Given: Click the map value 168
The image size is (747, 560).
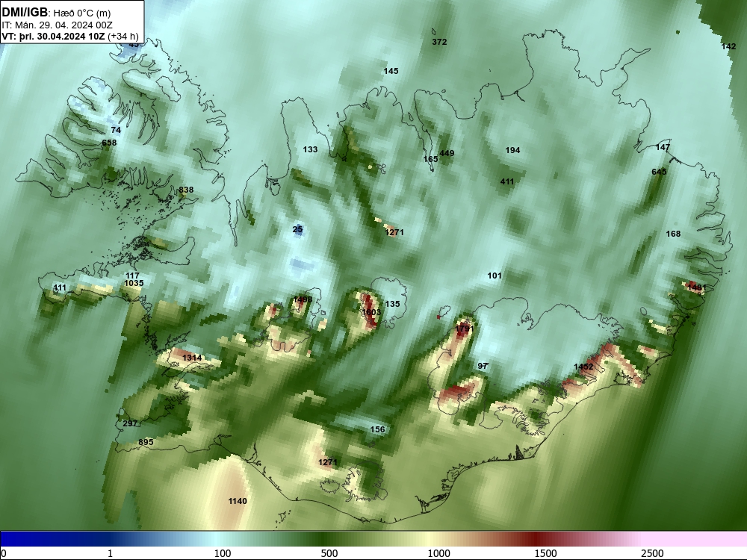Looking at the screenshot, I should [x=673, y=234].
